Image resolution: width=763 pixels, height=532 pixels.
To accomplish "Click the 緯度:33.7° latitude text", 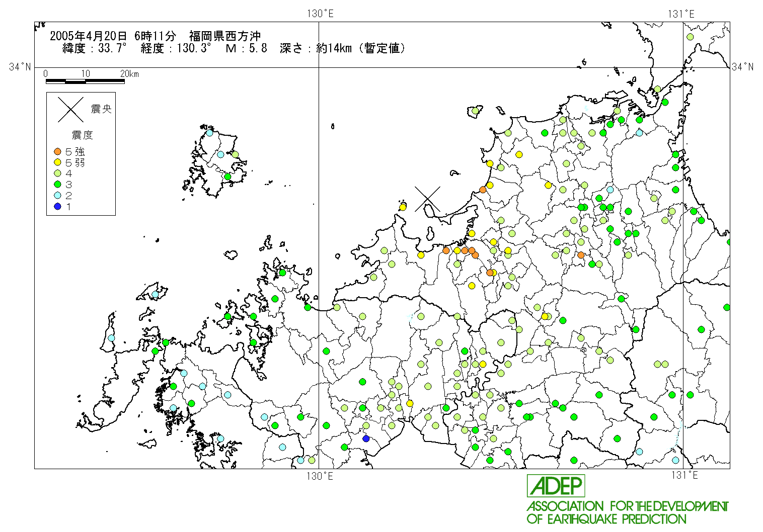I will coord(94,48).
